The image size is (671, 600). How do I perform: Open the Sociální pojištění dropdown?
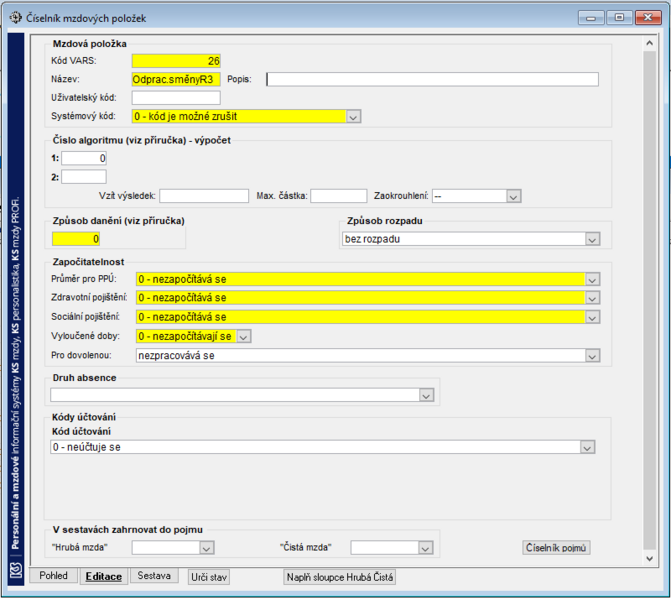tap(592, 317)
